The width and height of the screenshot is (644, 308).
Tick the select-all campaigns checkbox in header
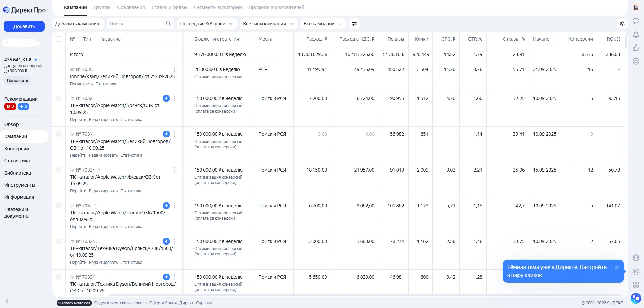pos(59,39)
